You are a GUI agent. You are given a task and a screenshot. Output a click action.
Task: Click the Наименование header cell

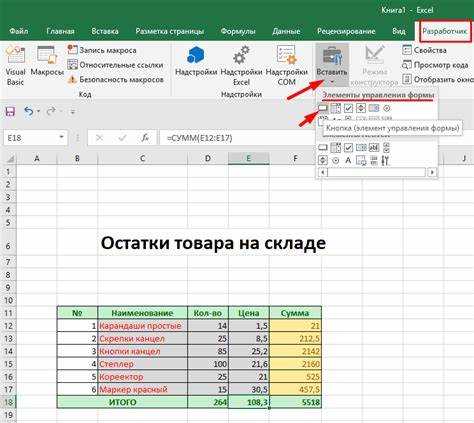pyautogui.click(x=143, y=313)
